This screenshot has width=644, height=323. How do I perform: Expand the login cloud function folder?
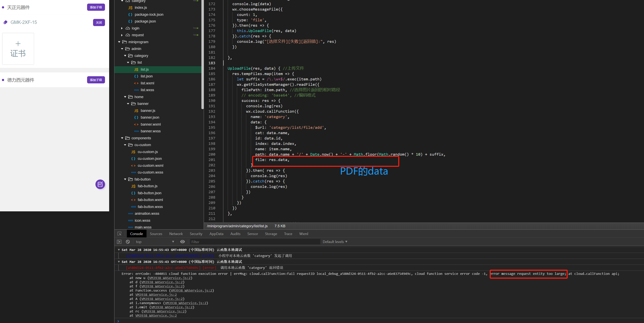point(122,28)
